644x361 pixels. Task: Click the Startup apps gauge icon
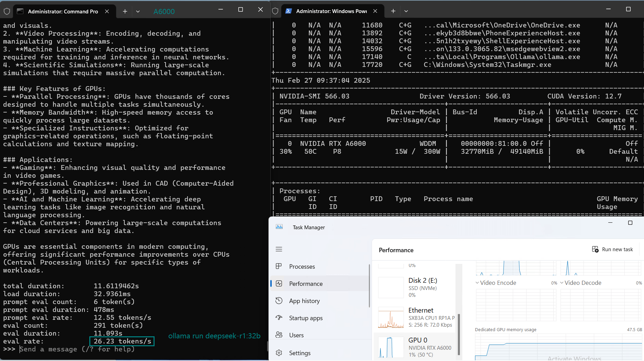click(x=279, y=318)
